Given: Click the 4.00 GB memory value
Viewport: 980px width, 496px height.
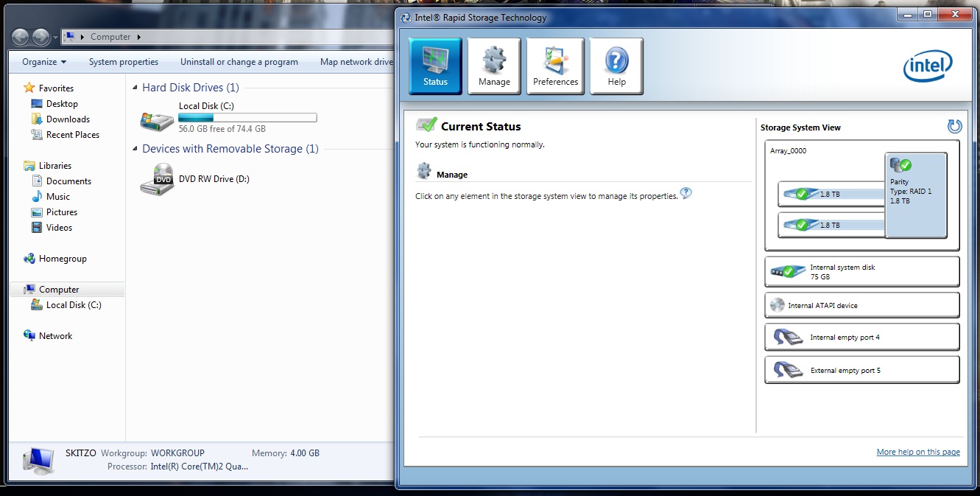Looking at the screenshot, I should pos(305,453).
